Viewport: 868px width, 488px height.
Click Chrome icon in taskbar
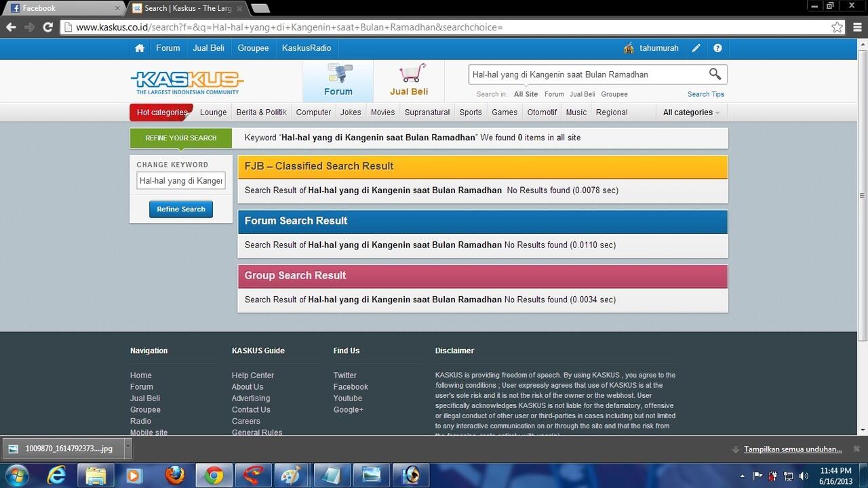(214, 475)
